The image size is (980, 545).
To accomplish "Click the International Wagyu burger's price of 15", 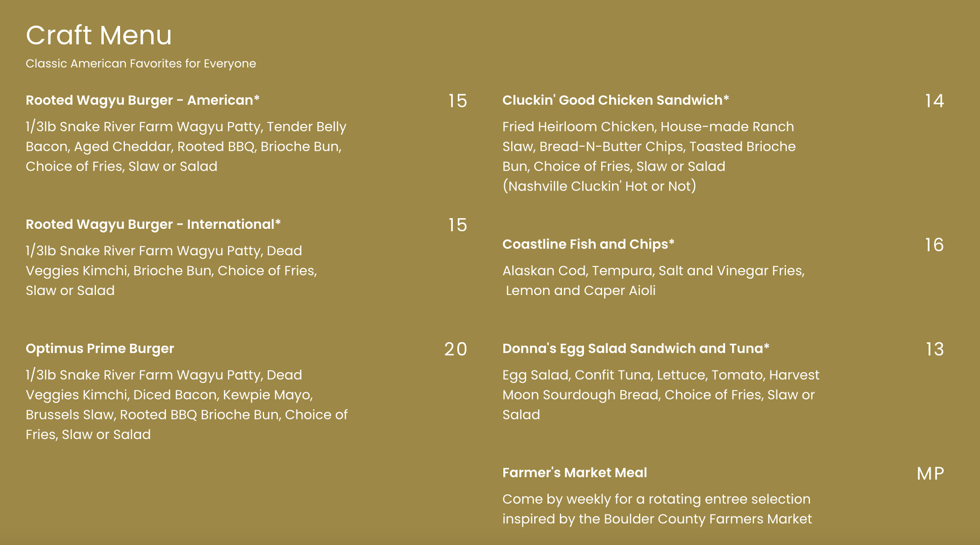I will [457, 225].
